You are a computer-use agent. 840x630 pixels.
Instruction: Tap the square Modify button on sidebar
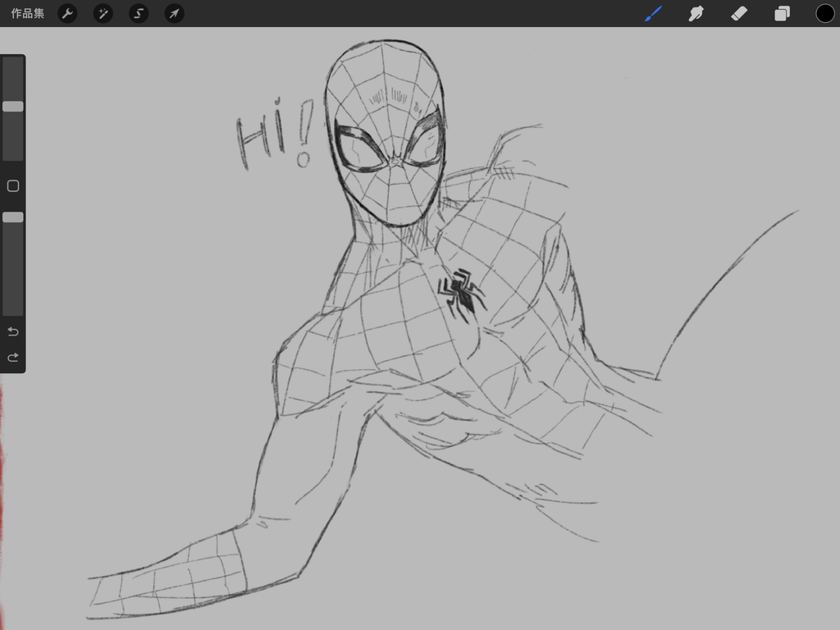coord(13,186)
